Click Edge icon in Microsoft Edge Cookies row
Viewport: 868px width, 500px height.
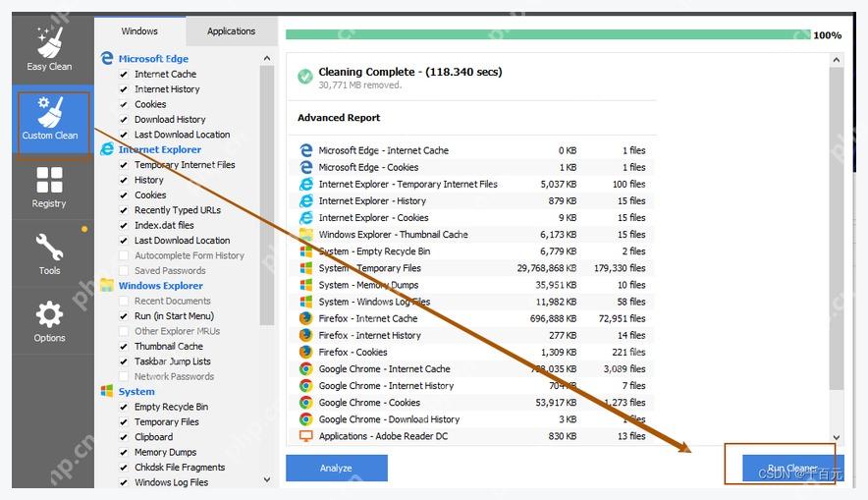pyautogui.click(x=305, y=167)
